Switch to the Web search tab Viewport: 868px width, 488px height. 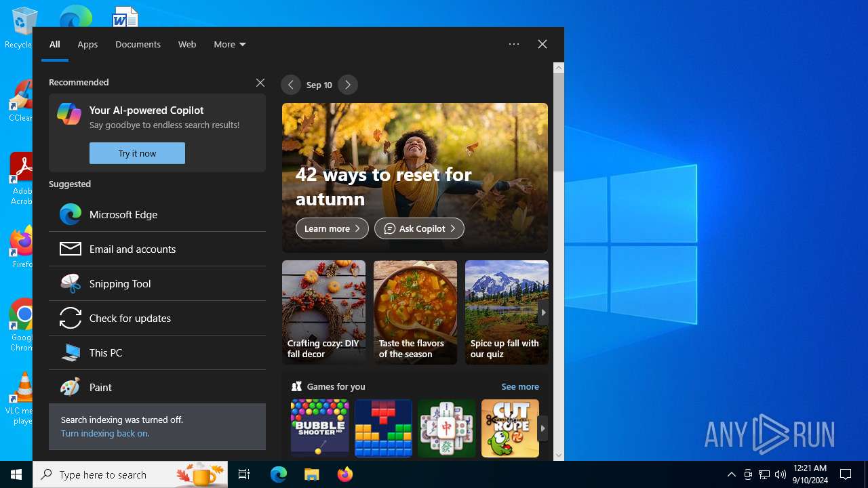pos(187,44)
